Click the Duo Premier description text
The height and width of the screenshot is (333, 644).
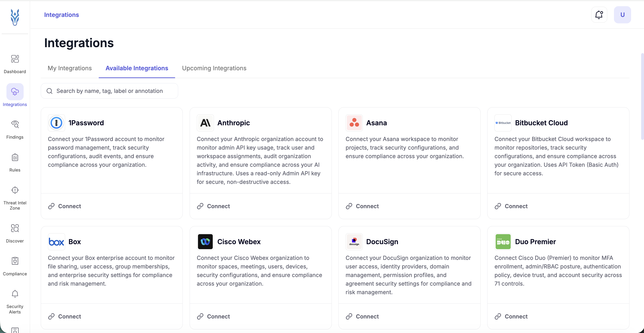(558, 271)
